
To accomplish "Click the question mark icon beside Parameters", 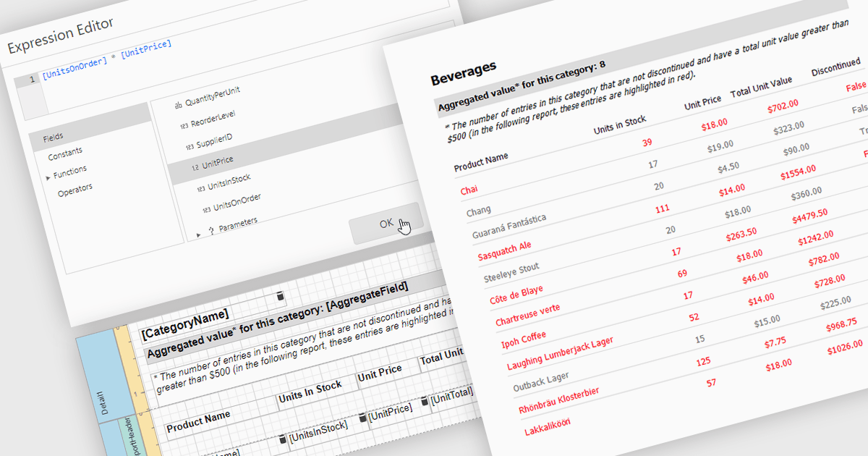I will [211, 229].
